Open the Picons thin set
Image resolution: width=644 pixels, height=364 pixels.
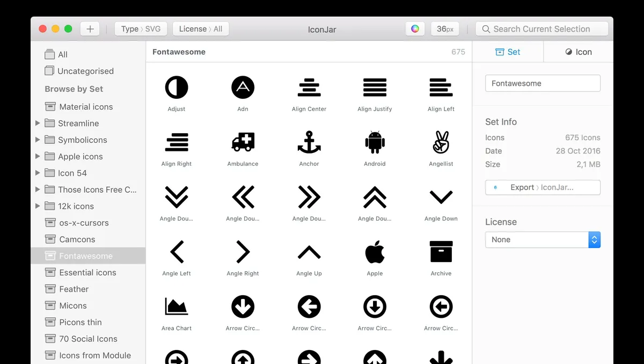pyautogui.click(x=88, y=322)
